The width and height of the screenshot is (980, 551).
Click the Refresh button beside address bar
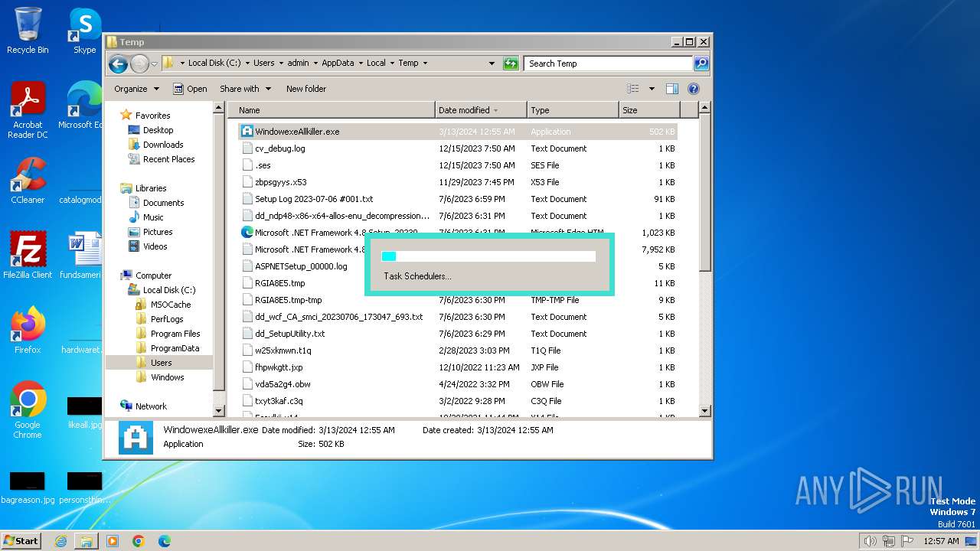click(x=511, y=64)
